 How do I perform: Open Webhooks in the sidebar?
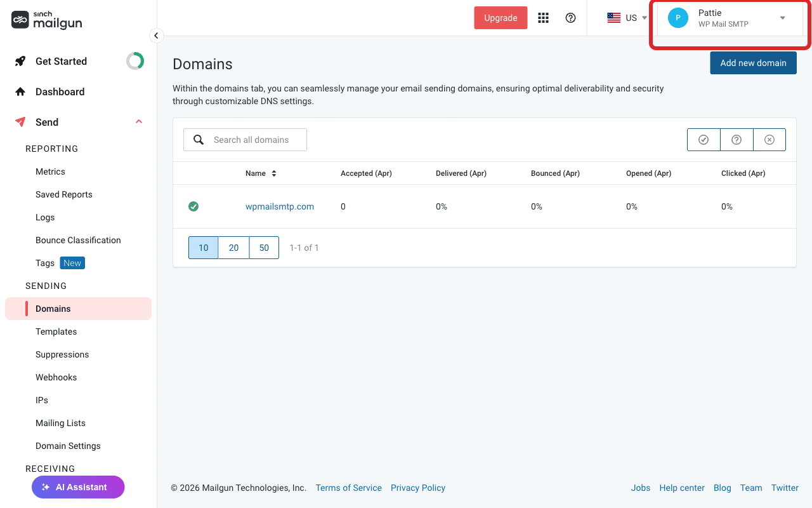[x=56, y=377]
